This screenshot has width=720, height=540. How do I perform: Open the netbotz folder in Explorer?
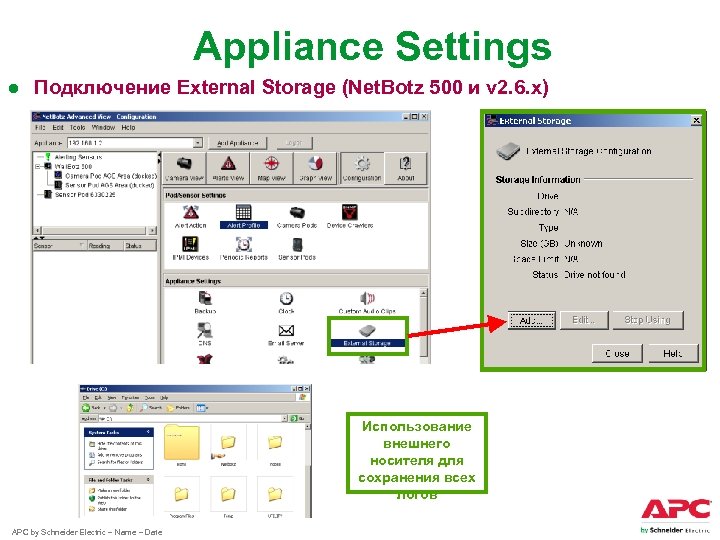228,446
